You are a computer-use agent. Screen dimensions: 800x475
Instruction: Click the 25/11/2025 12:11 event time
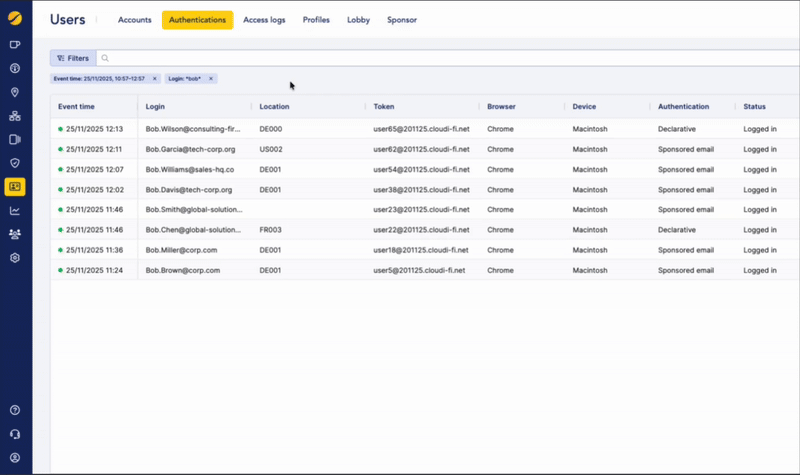94,149
